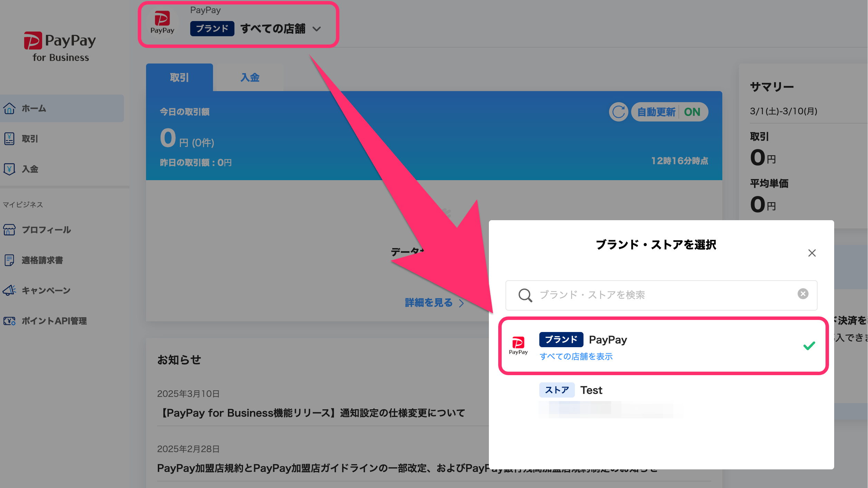Switch to the 取引 tab
This screenshot has width=868, height=488.
pos(180,77)
